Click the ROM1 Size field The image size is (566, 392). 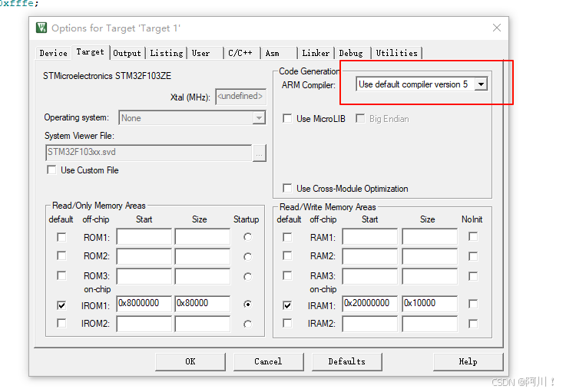(203, 236)
